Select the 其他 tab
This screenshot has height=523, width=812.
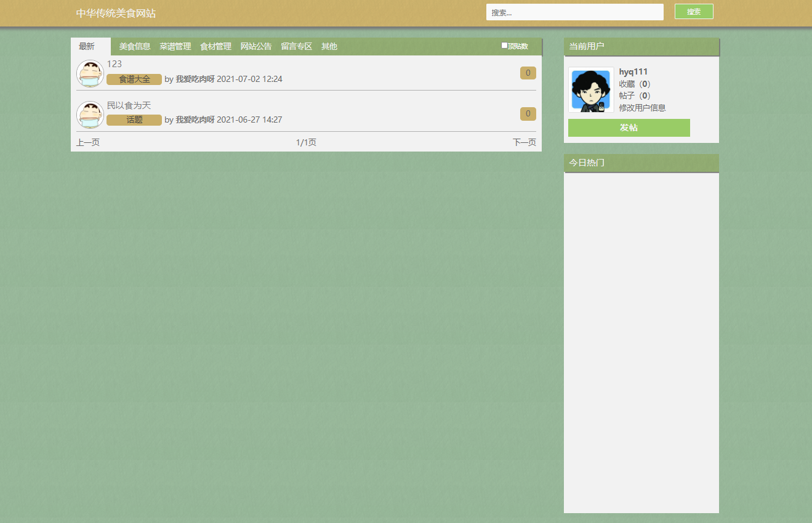coord(329,46)
